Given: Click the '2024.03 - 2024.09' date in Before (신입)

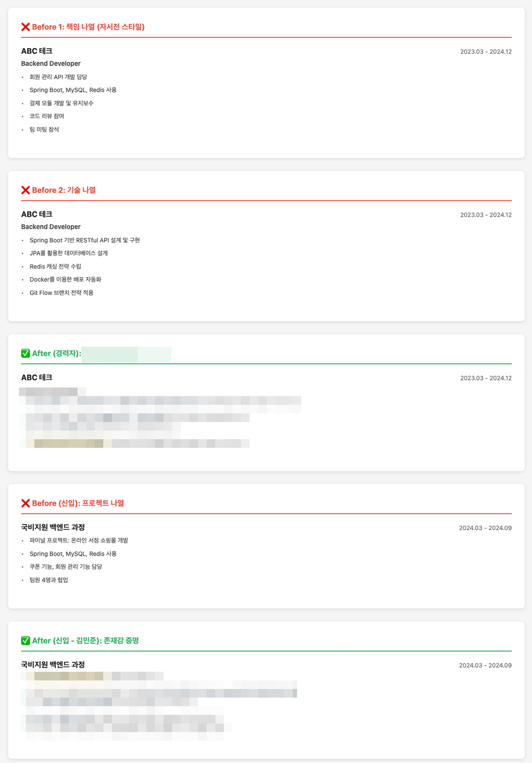Looking at the screenshot, I should click(485, 528).
